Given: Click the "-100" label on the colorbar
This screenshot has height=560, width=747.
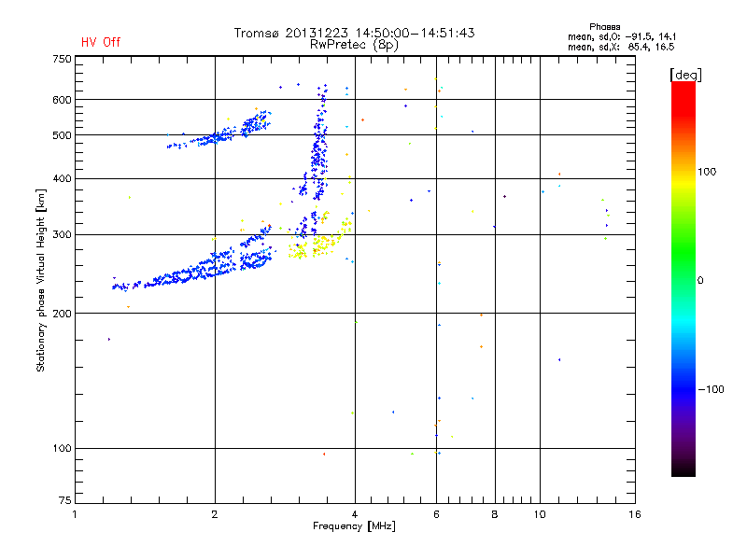Looking at the screenshot, I should pyautogui.click(x=712, y=389).
